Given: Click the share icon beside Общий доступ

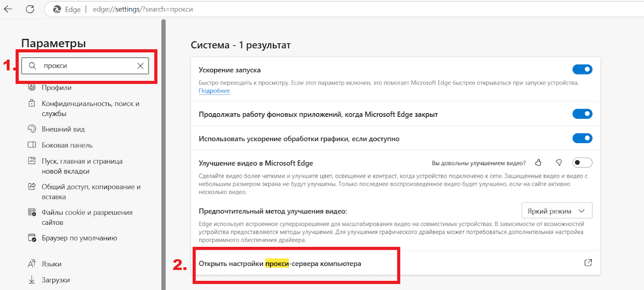Looking at the screenshot, I should pos(32,186).
